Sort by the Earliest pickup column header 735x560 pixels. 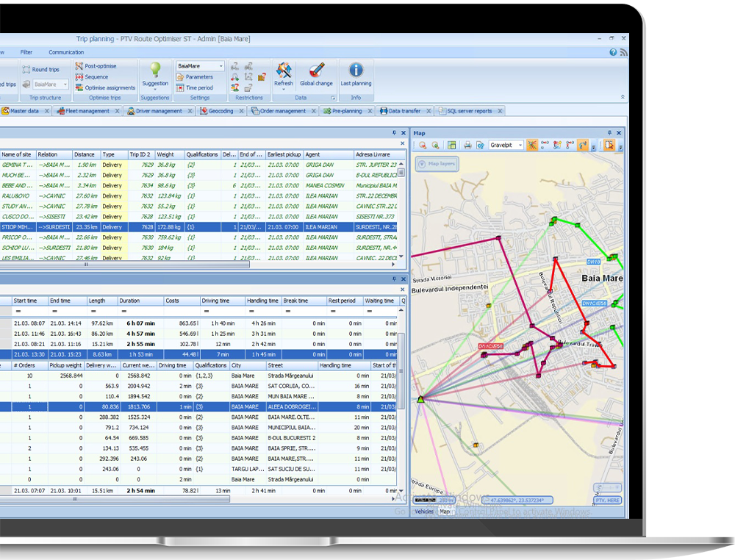[x=284, y=154]
